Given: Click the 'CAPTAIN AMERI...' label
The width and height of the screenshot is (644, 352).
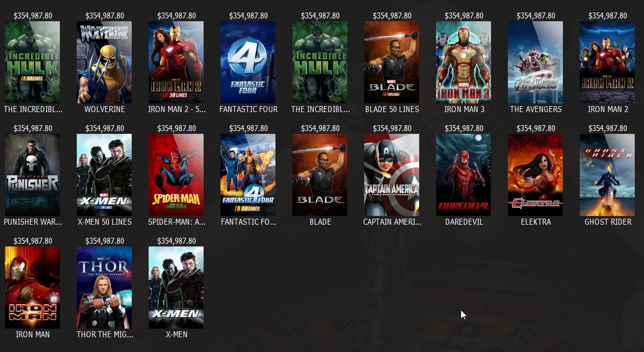Looking at the screenshot, I should pyautogui.click(x=392, y=221).
